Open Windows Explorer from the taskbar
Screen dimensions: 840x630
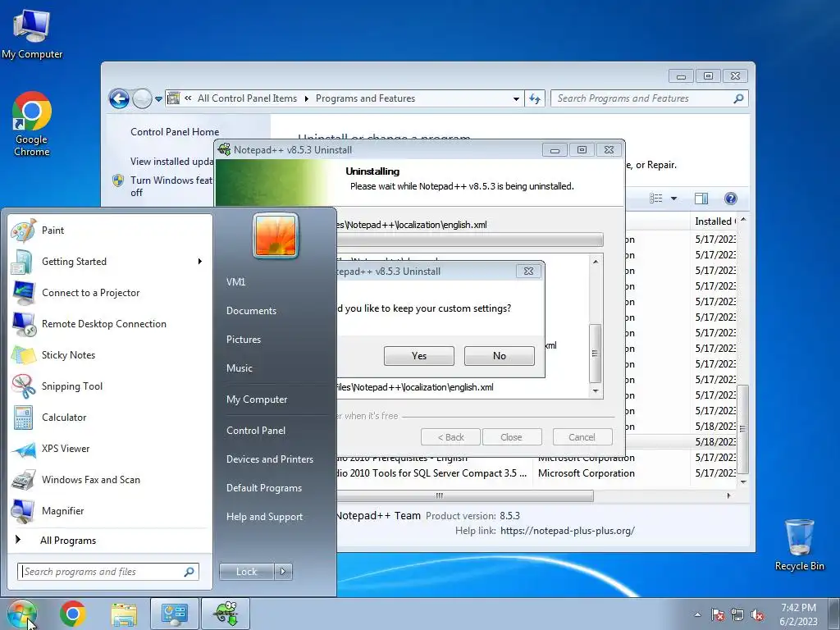[x=124, y=614]
